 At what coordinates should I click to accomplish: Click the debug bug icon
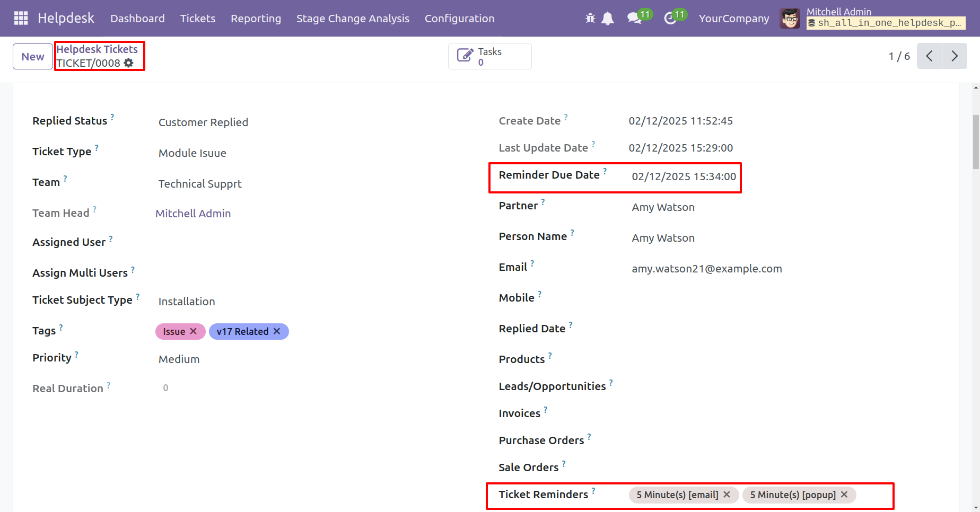coord(590,19)
